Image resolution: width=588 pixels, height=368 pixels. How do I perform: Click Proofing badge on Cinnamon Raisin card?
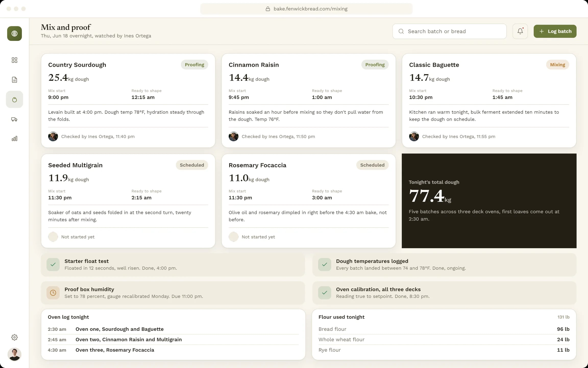pyautogui.click(x=375, y=65)
